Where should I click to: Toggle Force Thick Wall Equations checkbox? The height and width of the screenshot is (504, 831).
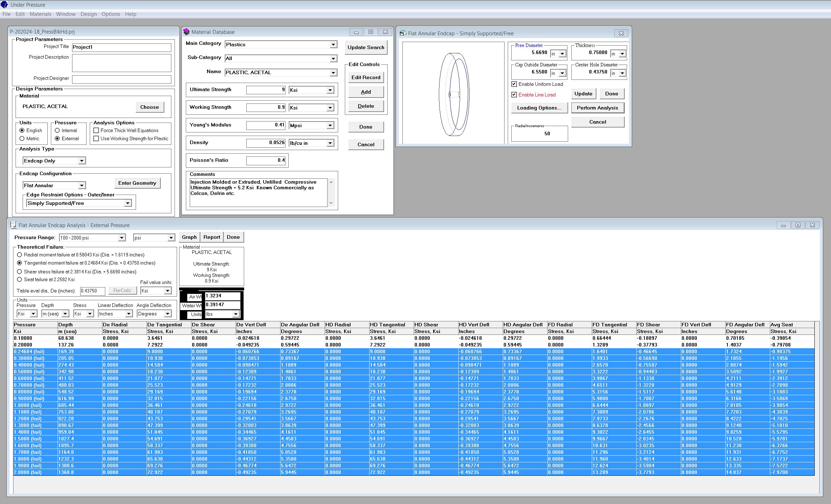tap(96, 130)
